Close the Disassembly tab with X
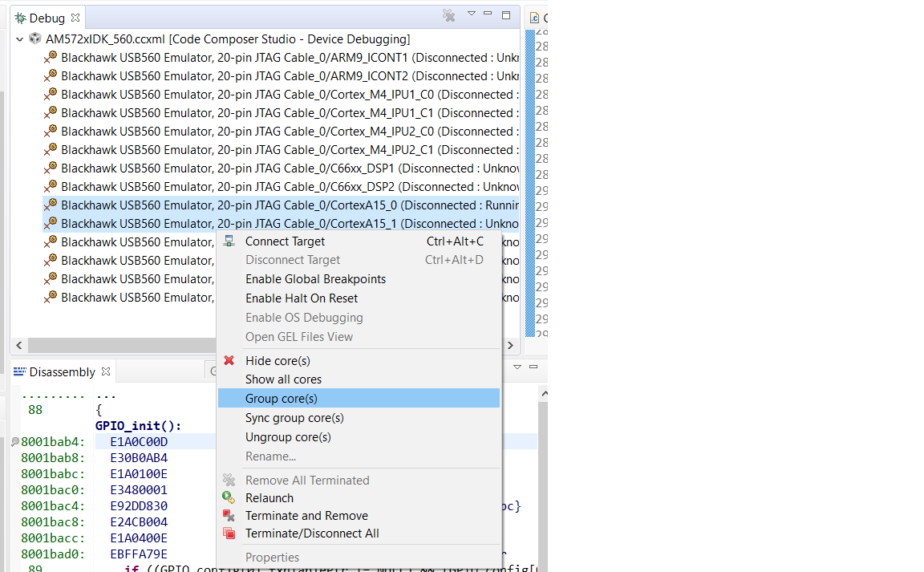 coord(106,371)
